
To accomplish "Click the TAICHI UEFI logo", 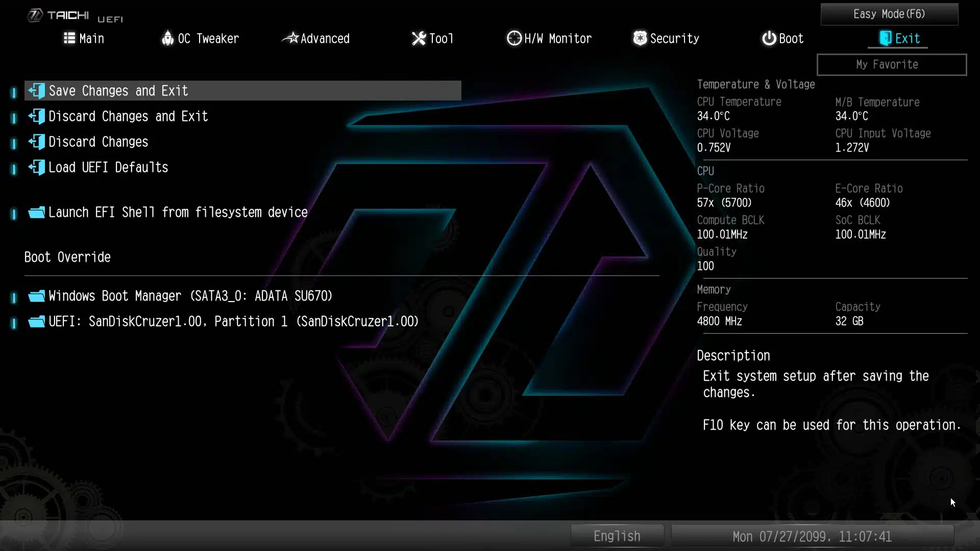I will (75, 16).
